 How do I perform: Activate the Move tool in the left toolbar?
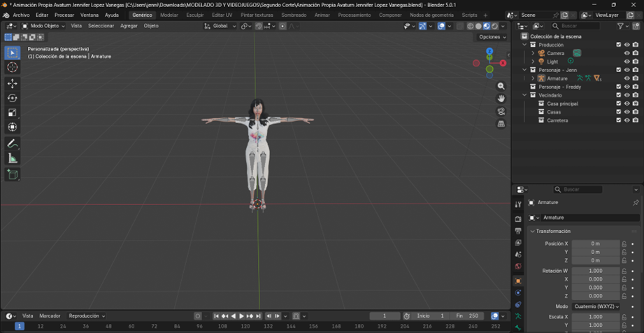(x=13, y=83)
